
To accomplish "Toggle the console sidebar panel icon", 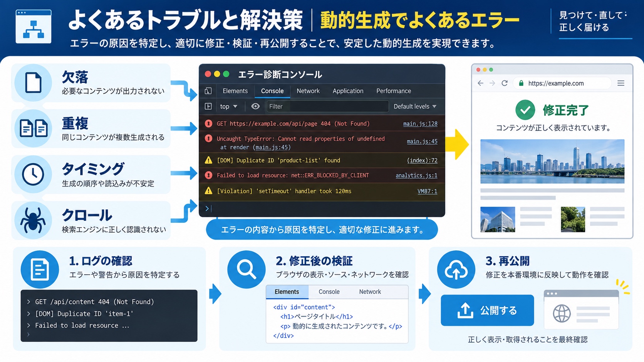I will coord(208,107).
